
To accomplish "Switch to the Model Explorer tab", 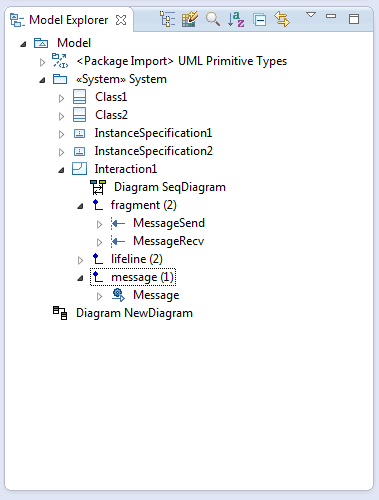I will 68,20.
